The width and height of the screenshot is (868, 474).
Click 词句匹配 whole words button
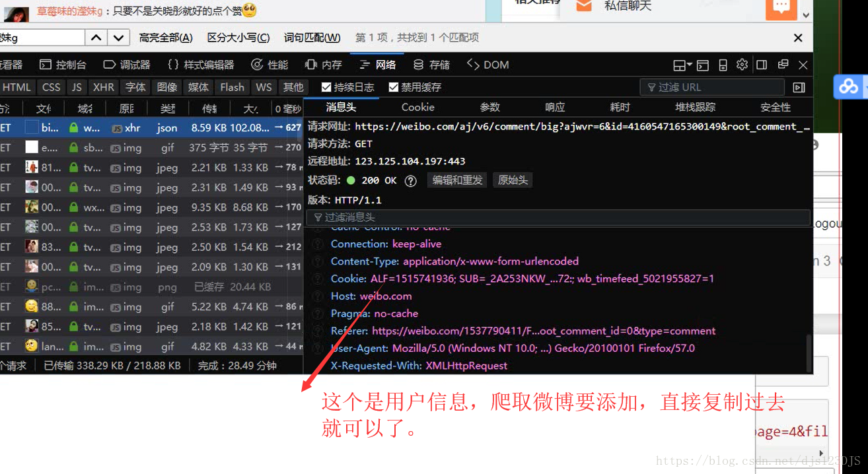tap(312, 38)
